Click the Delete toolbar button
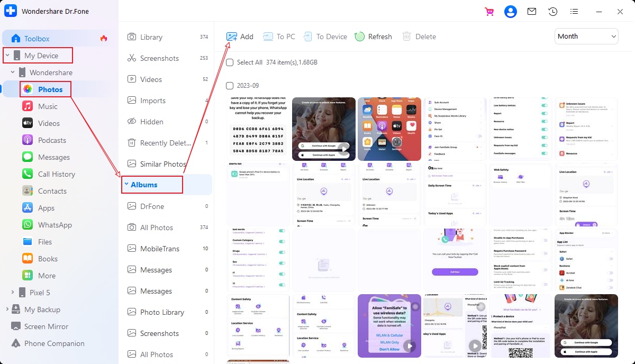635x364 pixels. [419, 37]
